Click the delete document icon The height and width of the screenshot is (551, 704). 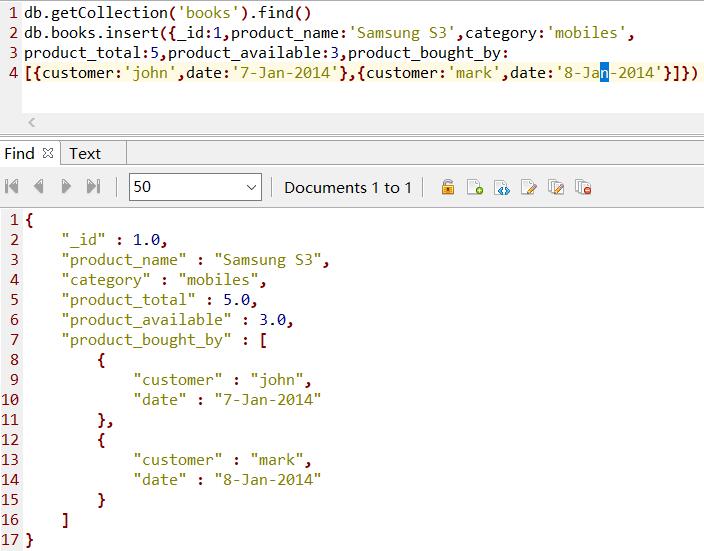[583, 187]
